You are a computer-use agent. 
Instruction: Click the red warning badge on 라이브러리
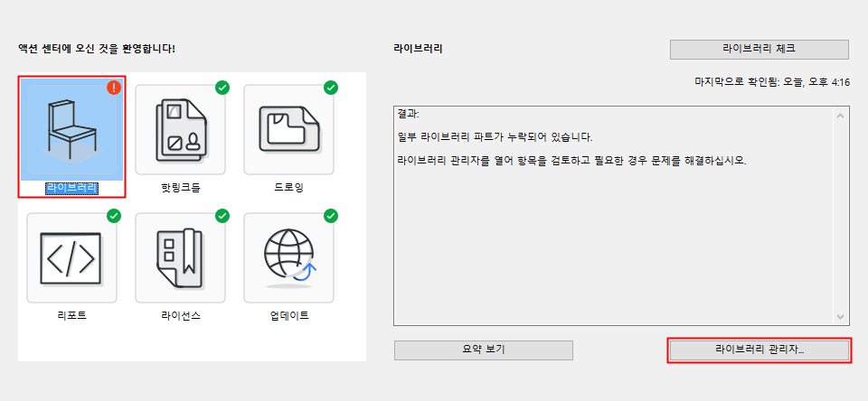(x=114, y=88)
